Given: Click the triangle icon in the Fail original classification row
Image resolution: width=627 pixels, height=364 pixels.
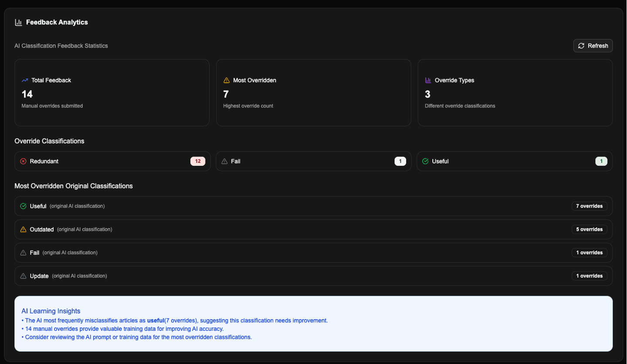Looking at the screenshot, I should click(x=24, y=253).
